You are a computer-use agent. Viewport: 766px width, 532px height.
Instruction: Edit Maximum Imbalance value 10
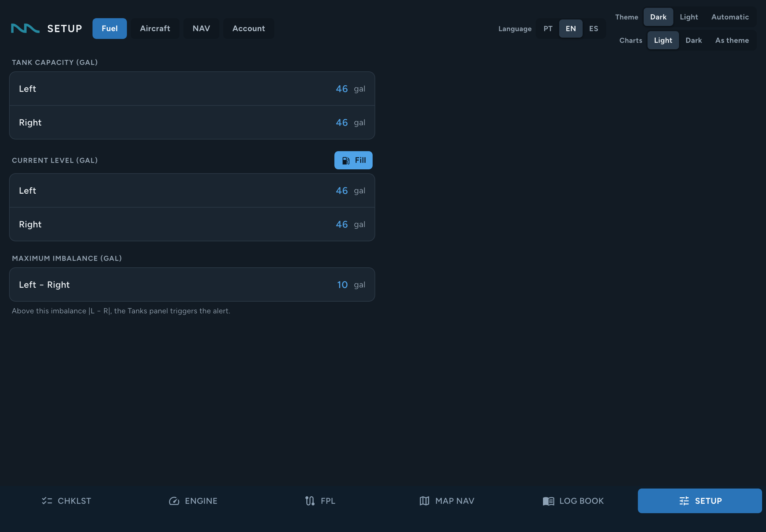[x=342, y=284]
